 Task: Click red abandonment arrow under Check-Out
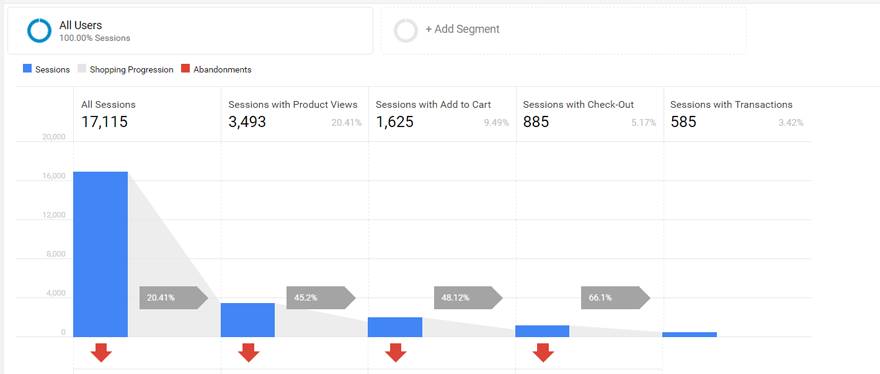(543, 353)
